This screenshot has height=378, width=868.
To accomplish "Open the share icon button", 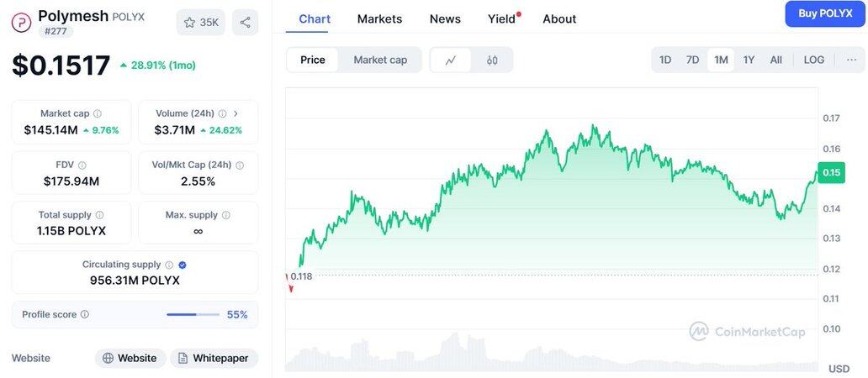I will click(245, 23).
